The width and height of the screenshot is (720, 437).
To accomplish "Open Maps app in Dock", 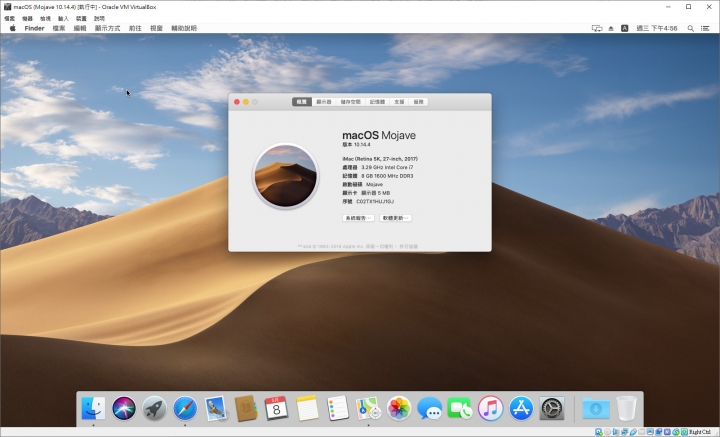I will (x=368, y=408).
